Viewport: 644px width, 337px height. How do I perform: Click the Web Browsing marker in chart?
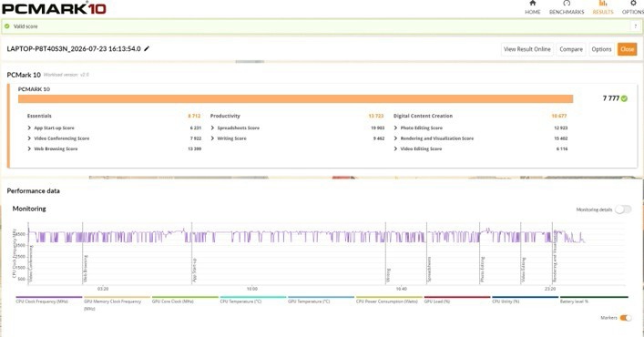tap(86, 269)
